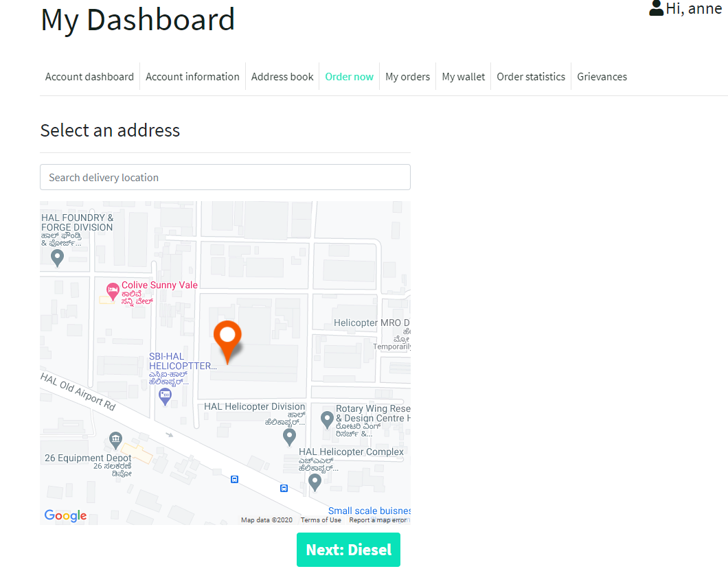This screenshot has width=728, height=571.
Task: Click the bus stop icon near 26 Equipment Depot
Action: pyautogui.click(x=234, y=479)
